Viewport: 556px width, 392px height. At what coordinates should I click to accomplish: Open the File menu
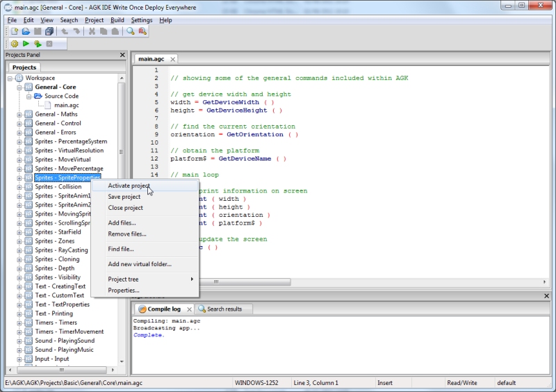pos(12,20)
